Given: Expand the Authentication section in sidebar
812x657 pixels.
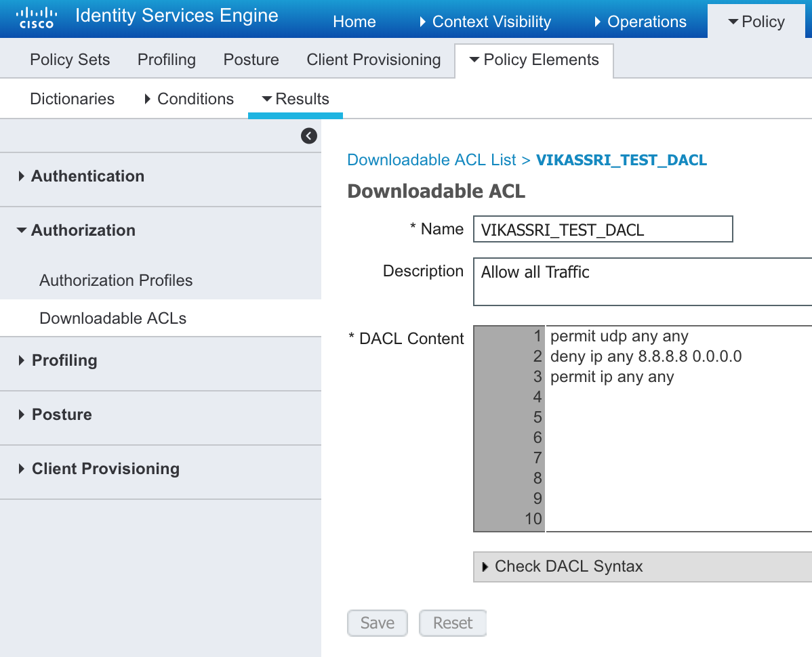Looking at the screenshot, I should point(87,176).
